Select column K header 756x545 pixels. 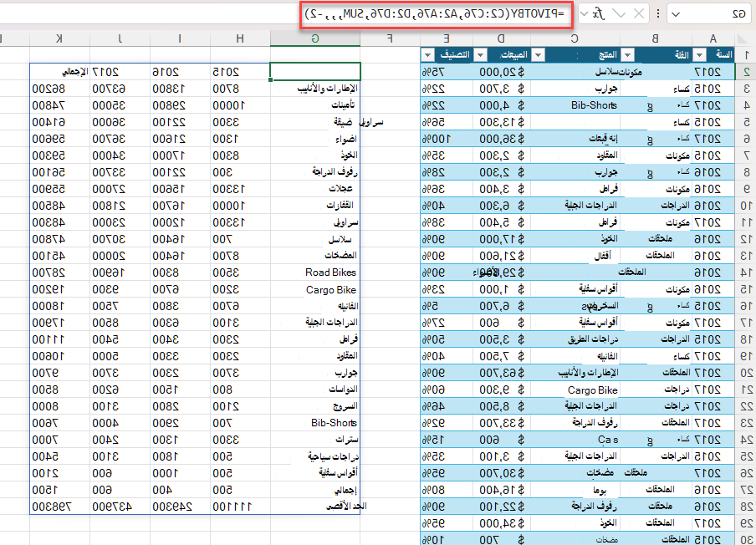click(59, 39)
